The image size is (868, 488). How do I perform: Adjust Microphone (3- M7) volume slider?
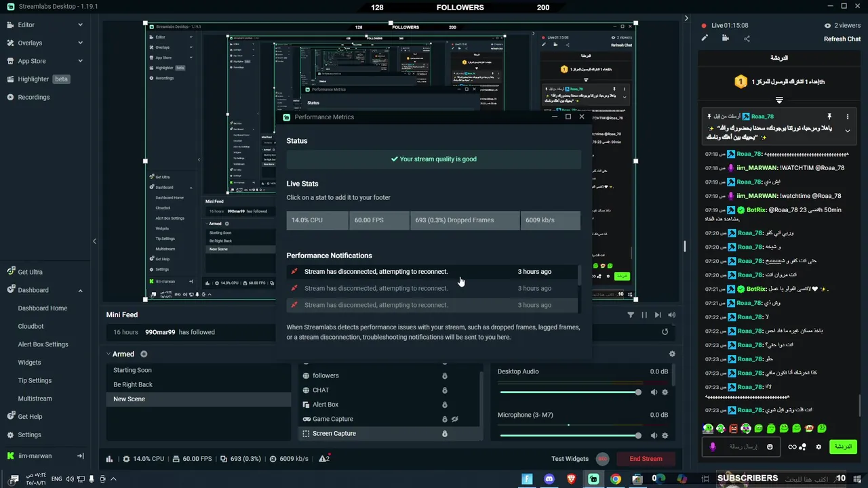(570, 435)
